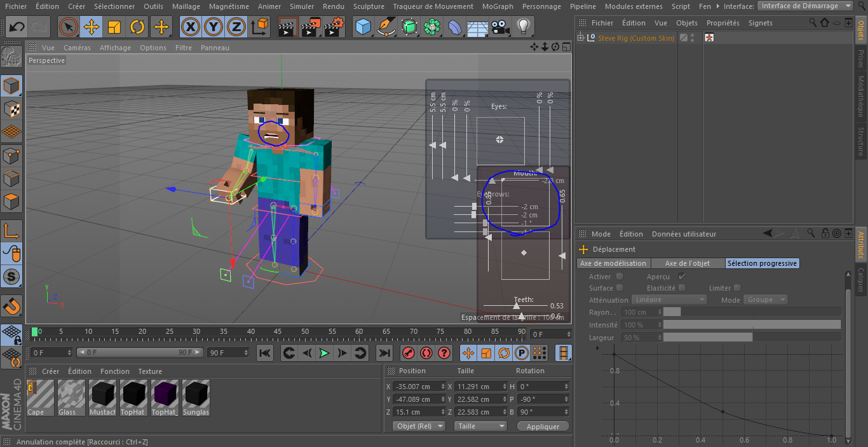Enable the Activer checkbox
868x447 pixels.
pyautogui.click(x=620, y=277)
